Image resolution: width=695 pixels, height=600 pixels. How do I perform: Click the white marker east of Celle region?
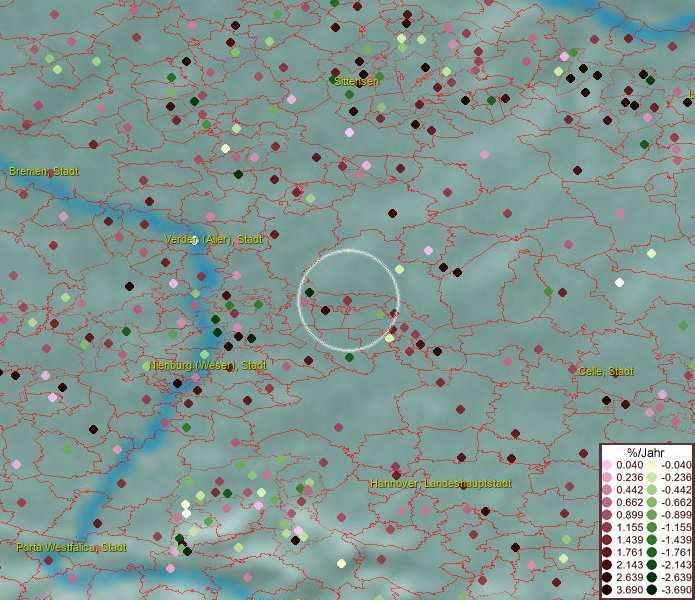[619, 283]
